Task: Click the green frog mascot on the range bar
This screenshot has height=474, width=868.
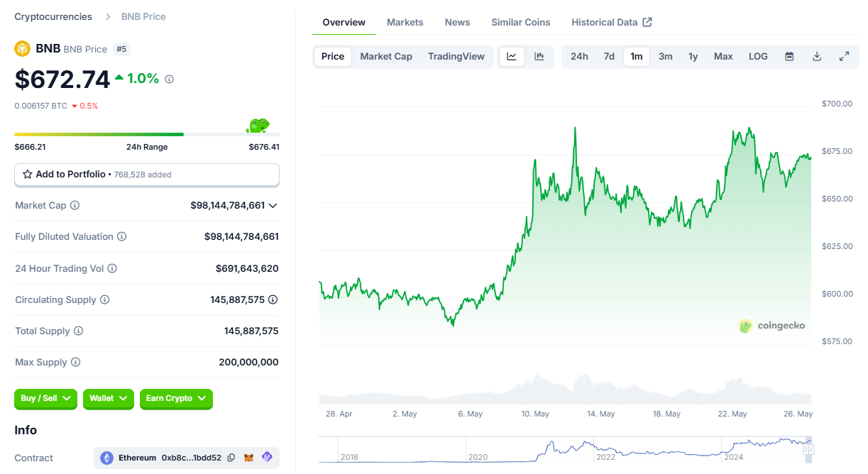Action: pyautogui.click(x=257, y=126)
